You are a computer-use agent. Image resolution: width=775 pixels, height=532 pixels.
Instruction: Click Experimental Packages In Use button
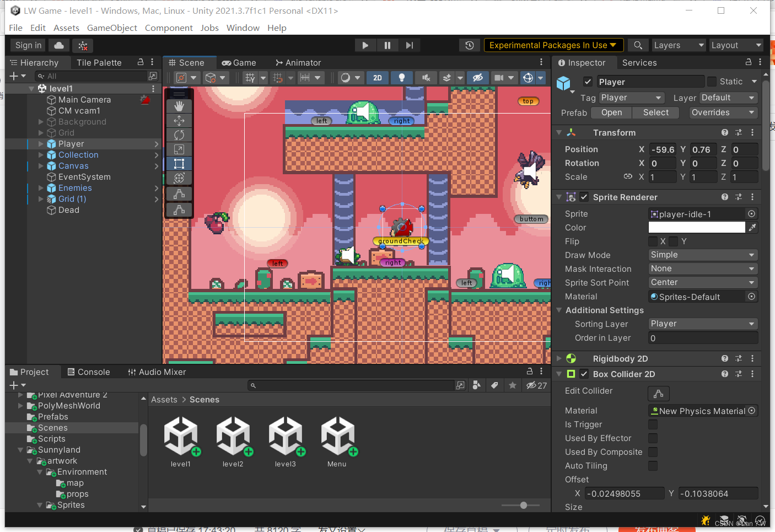[553, 45]
